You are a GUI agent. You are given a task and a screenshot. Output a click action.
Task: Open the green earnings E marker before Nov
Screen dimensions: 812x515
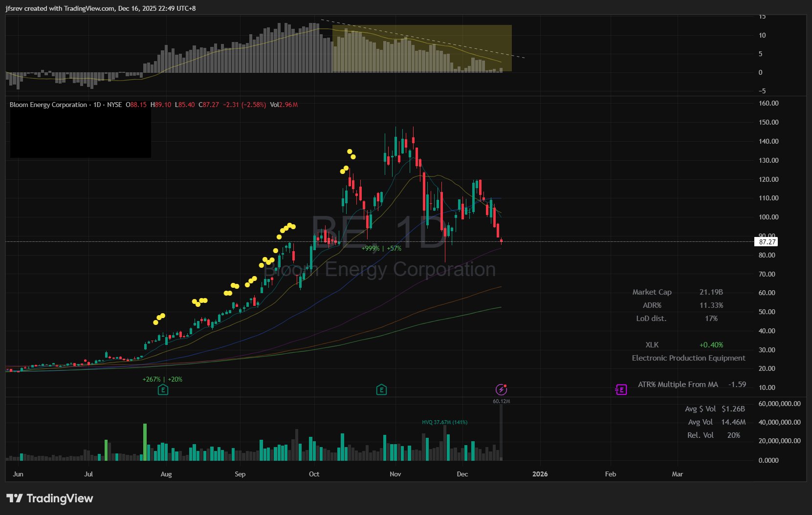(x=381, y=389)
